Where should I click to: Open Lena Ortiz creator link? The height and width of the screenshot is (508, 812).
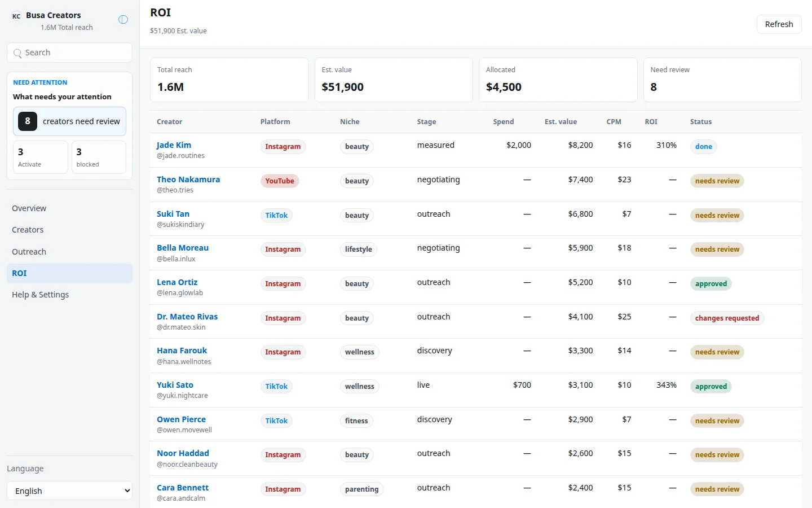pos(177,282)
